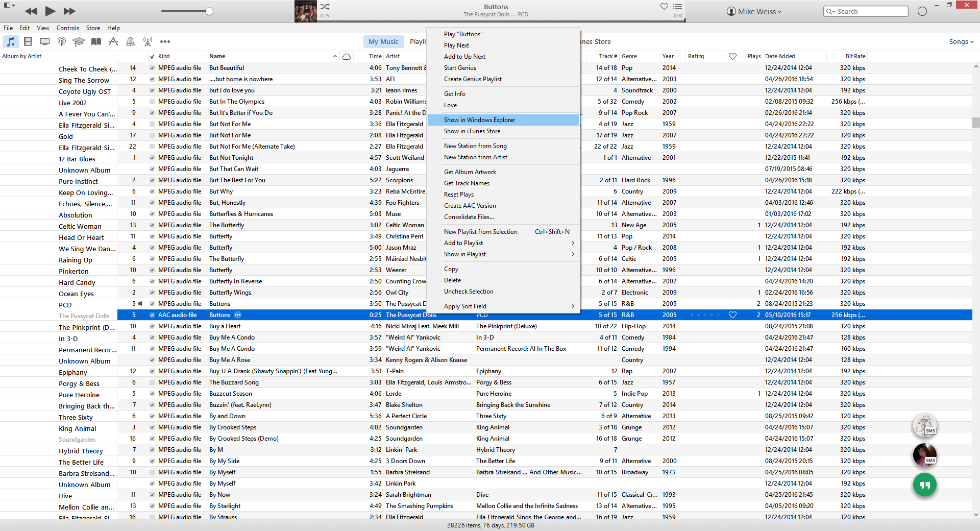Open the TV Shows library icon
This screenshot has height=531, width=980.
tap(45, 41)
